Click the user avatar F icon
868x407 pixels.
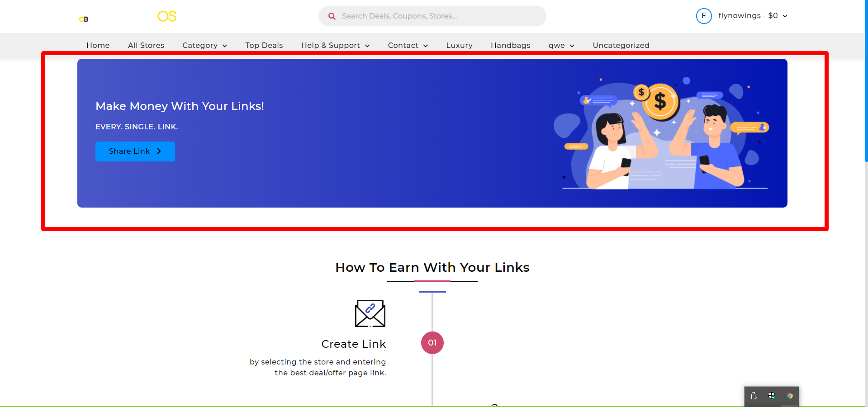[x=704, y=16]
